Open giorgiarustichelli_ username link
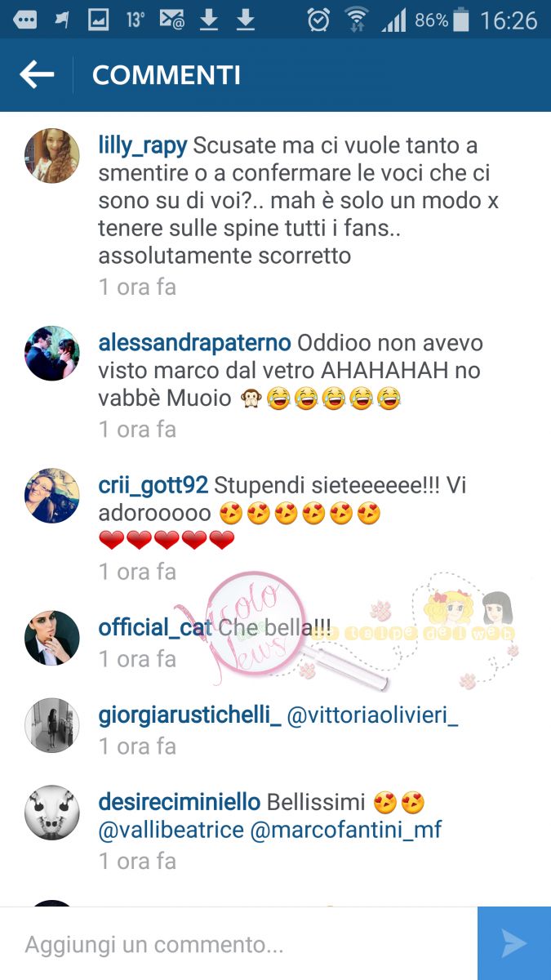 [x=189, y=716]
